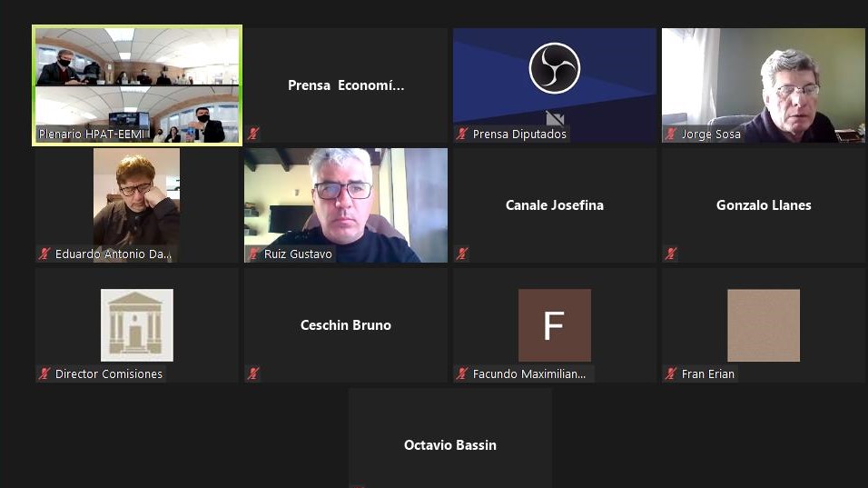Click the brown F avatar of Facundo
Image resolution: width=868 pixels, height=488 pixels.
click(555, 325)
